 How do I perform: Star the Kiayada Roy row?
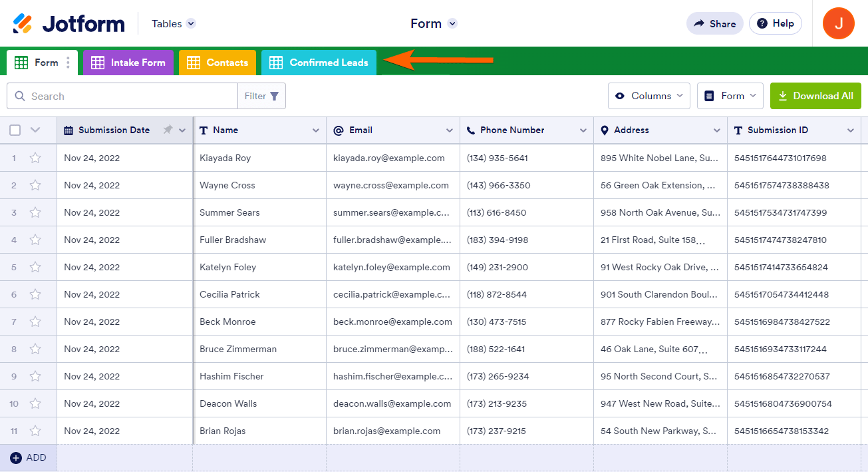pos(35,158)
